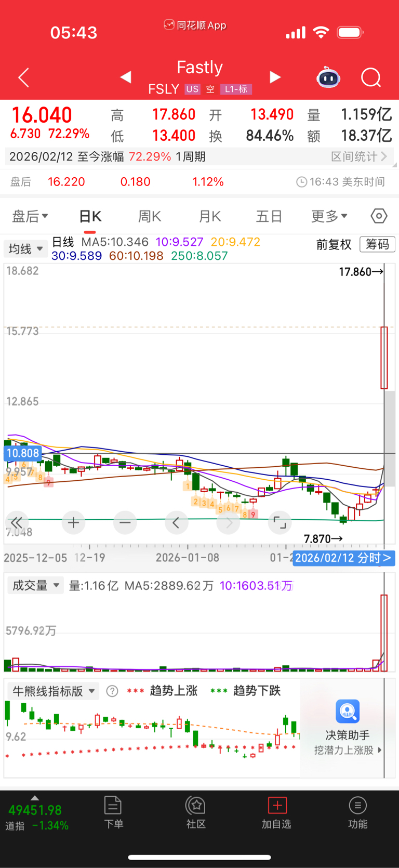Viewport: 399px width, 868px height.
Task: Tap the high marker 17.860
Action: [x=361, y=271]
